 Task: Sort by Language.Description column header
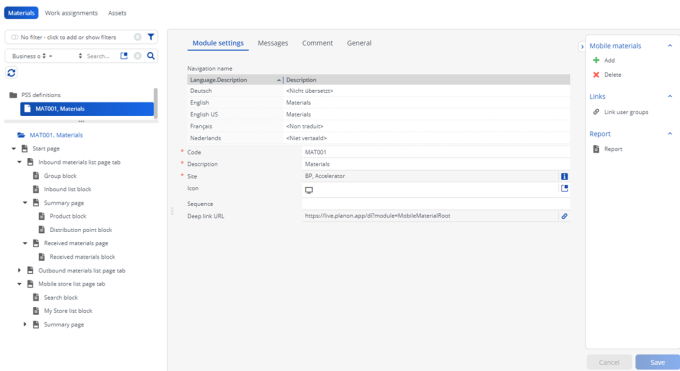(235, 80)
